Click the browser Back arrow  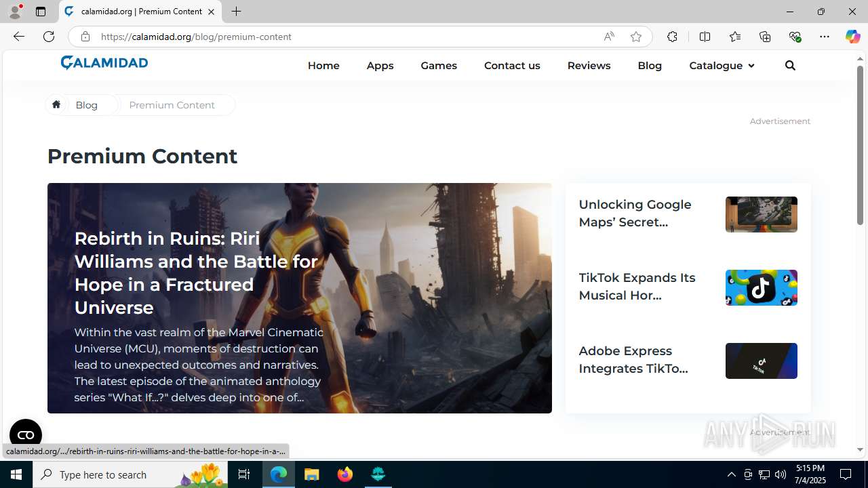(x=18, y=37)
